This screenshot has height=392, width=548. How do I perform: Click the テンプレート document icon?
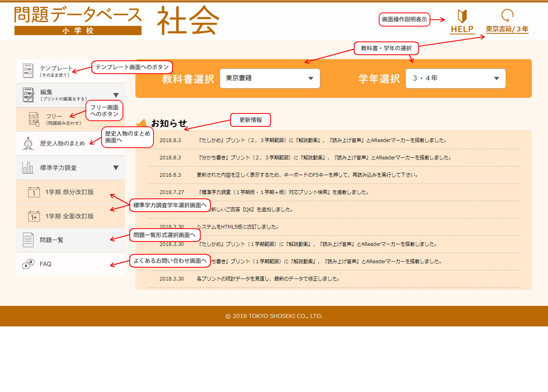[x=28, y=71]
